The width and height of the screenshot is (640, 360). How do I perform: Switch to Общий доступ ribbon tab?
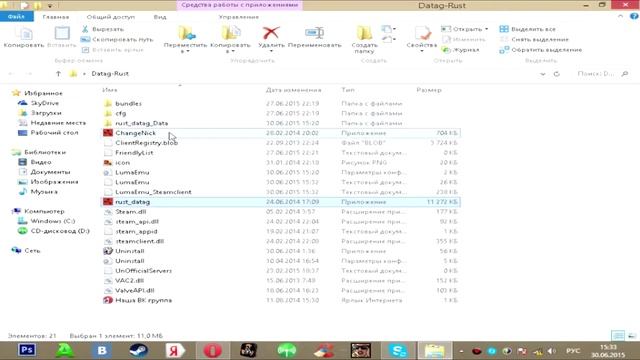(111, 17)
